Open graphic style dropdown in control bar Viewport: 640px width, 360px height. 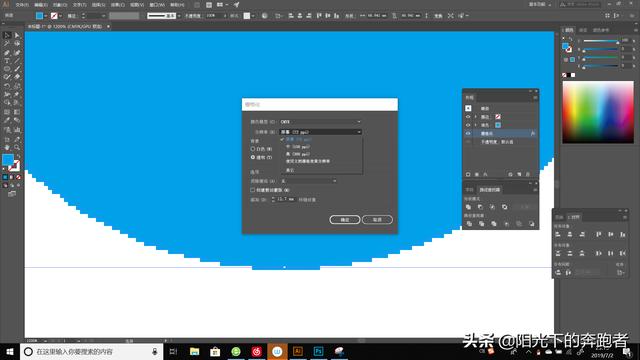click(x=253, y=16)
